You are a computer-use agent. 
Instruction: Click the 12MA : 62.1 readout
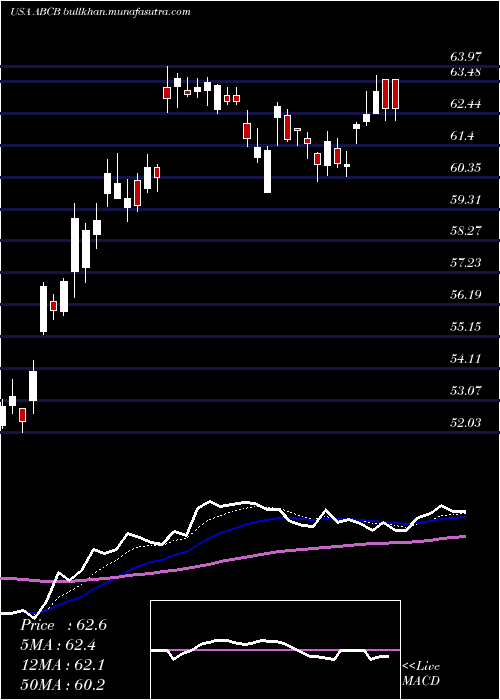(x=63, y=665)
